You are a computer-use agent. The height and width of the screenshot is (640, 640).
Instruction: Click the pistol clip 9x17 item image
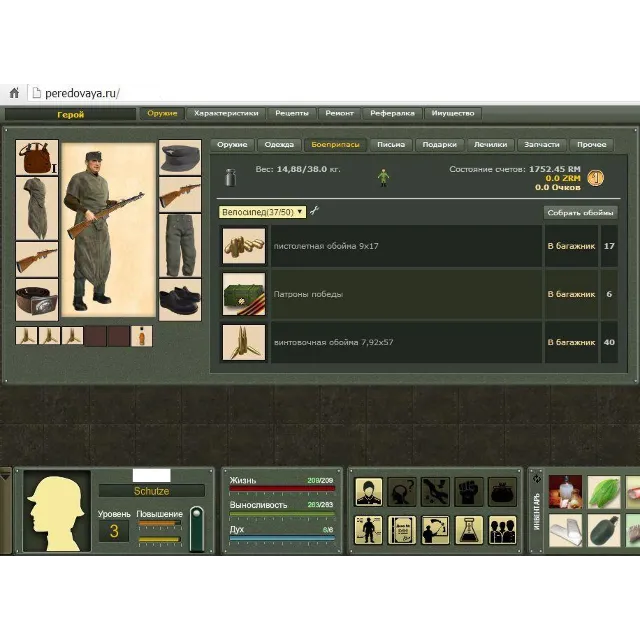tap(244, 246)
